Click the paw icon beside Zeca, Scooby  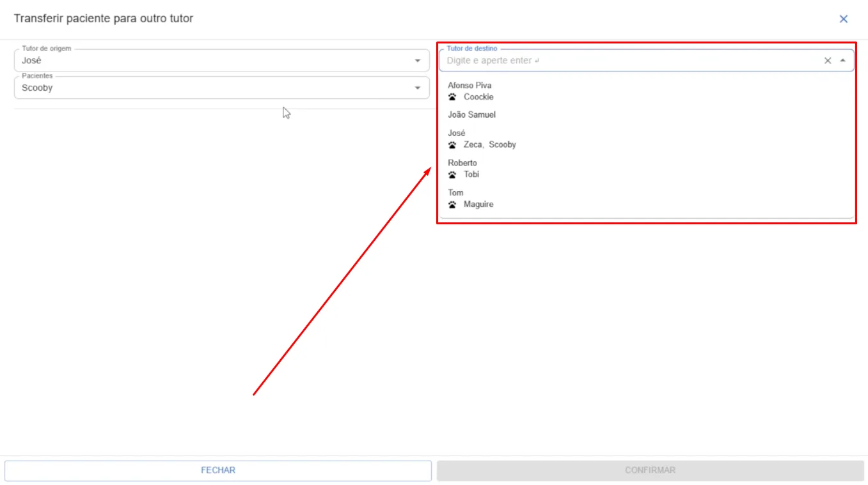pyautogui.click(x=452, y=145)
